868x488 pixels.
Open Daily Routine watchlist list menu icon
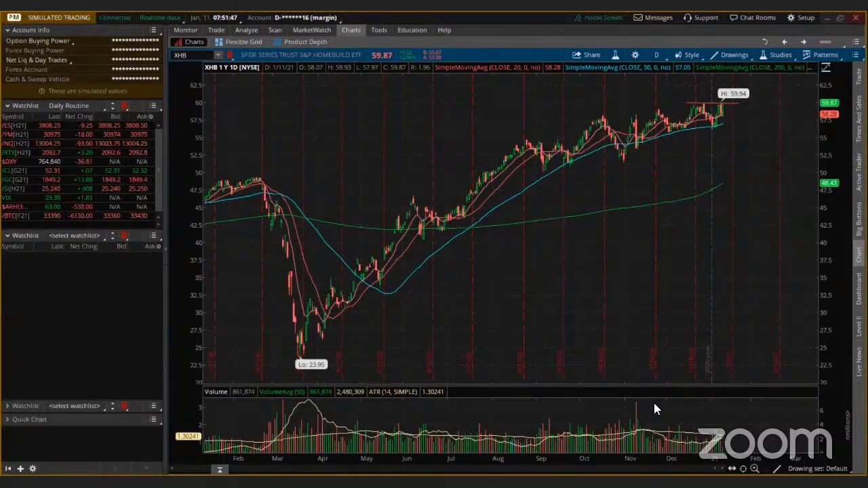[153, 106]
